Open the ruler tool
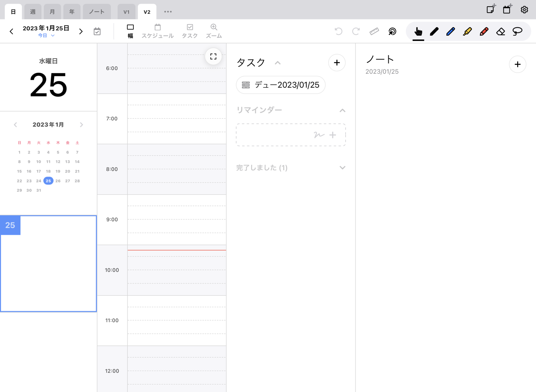536x392 pixels. pos(374,31)
